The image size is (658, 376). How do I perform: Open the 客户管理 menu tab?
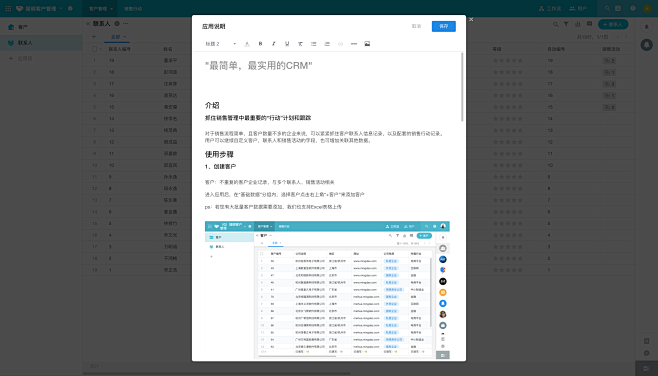[x=101, y=8]
